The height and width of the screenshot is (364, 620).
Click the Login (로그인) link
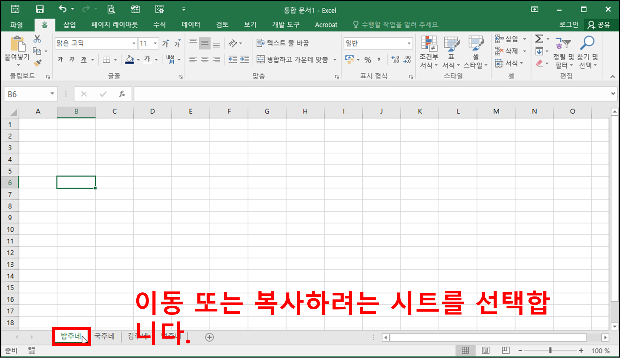[x=568, y=24]
